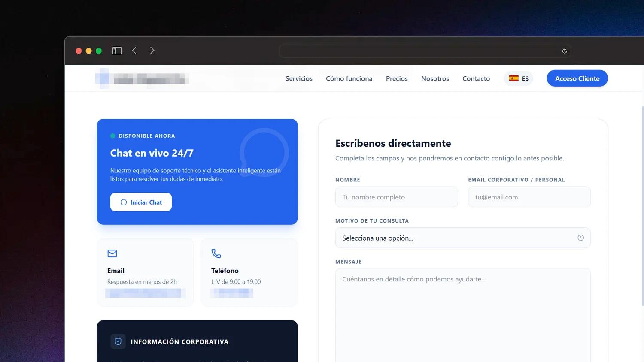Close the browser window with the red button
This screenshot has height=362, width=644.
(x=79, y=51)
